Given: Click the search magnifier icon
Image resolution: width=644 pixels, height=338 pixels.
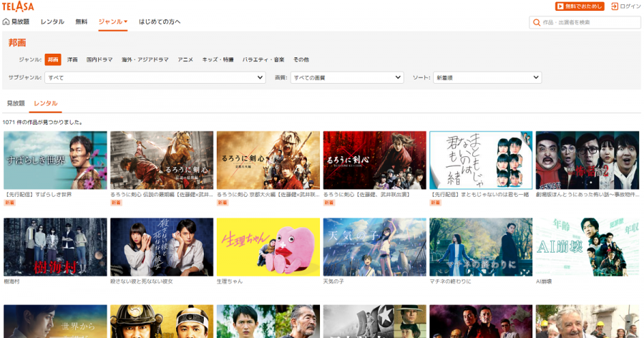Looking at the screenshot, I should (x=537, y=23).
